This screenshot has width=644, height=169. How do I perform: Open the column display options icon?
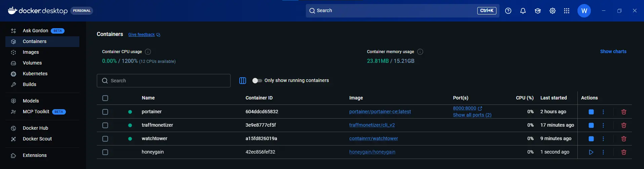click(x=243, y=81)
